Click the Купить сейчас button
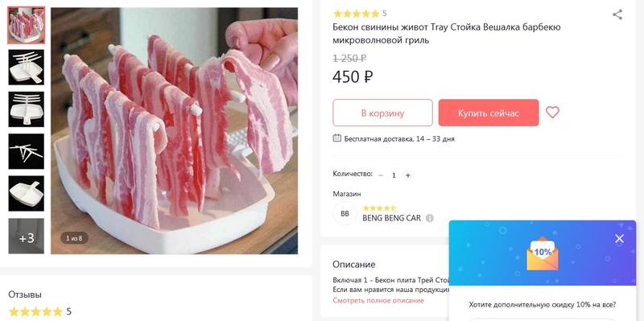Screen dimensions: 644x321 pyautogui.click(x=489, y=113)
